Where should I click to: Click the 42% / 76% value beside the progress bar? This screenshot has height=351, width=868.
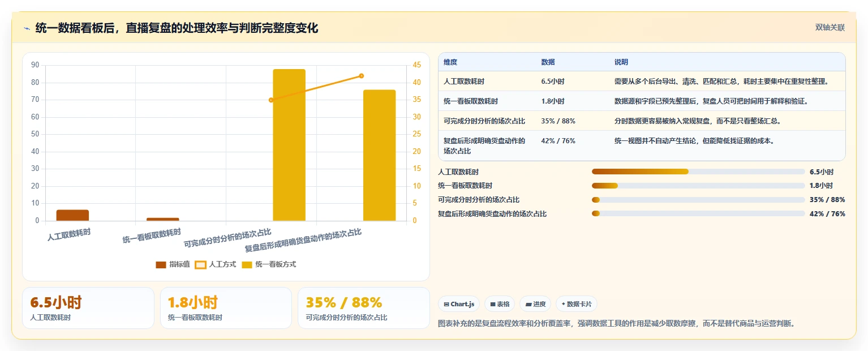tap(827, 214)
